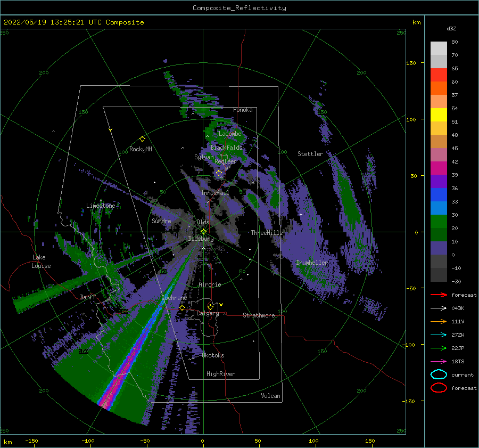Screen dimensions: 479x448
Task: Click the cyan current ellipse icon
Action: coord(439,374)
